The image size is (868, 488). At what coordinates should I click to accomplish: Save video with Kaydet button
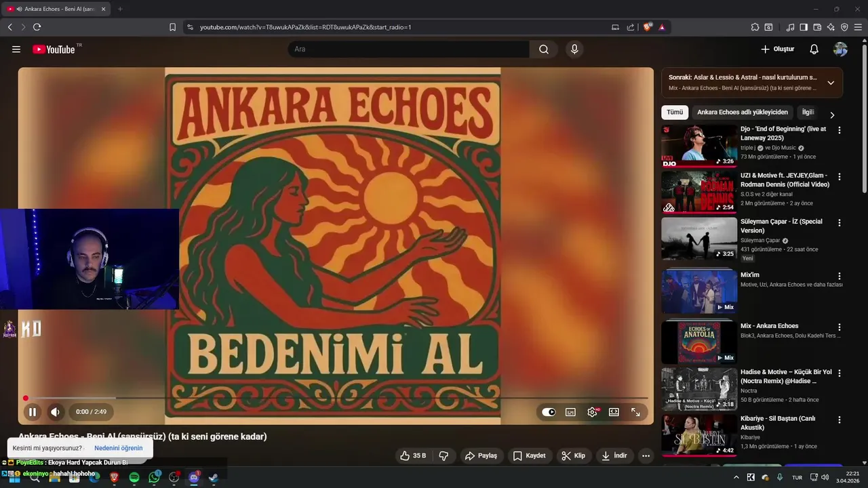click(530, 455)
